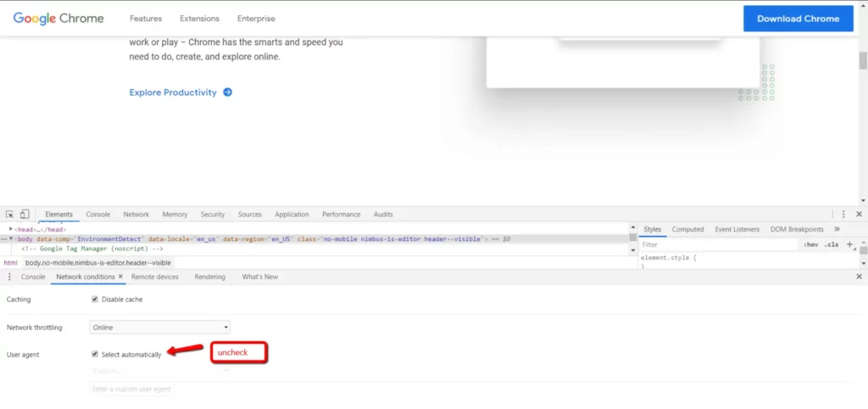This screenshot has height=409, width=868.
Task: Toggle the device toolbar icon
Action: tap(25, 214)
